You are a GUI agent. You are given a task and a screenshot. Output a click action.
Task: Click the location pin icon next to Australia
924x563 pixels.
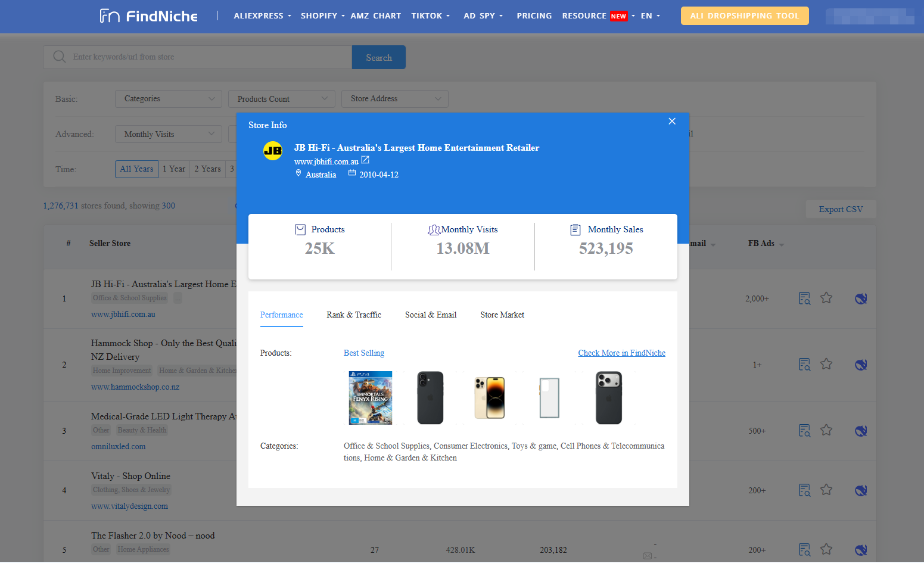click(x=298, y=173)
